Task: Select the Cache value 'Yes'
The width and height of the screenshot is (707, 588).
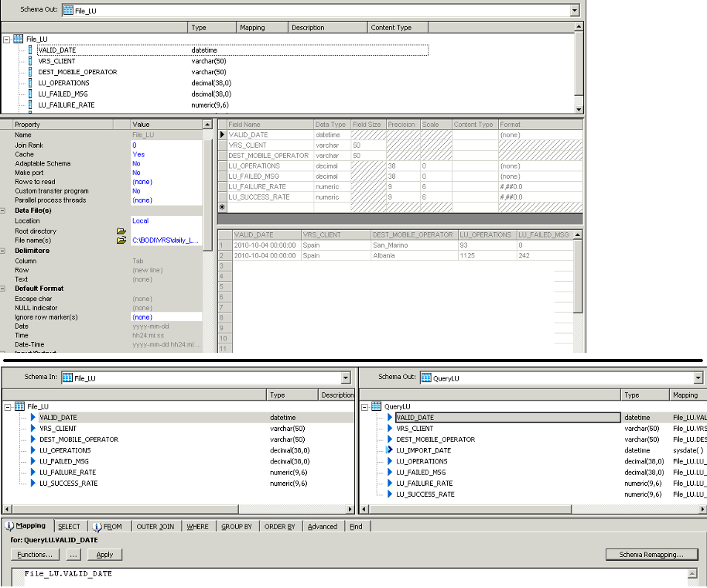Action: (166, 154)
